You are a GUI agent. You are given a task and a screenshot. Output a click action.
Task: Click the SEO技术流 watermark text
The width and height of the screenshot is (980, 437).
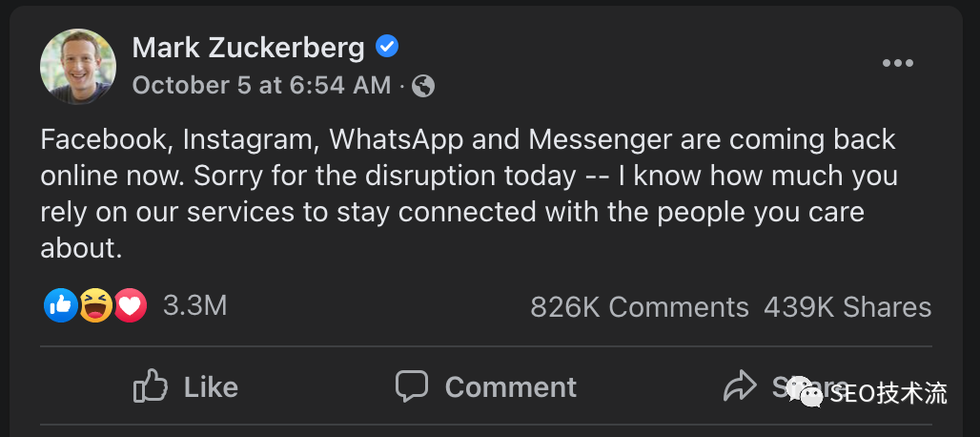[888, 393]
